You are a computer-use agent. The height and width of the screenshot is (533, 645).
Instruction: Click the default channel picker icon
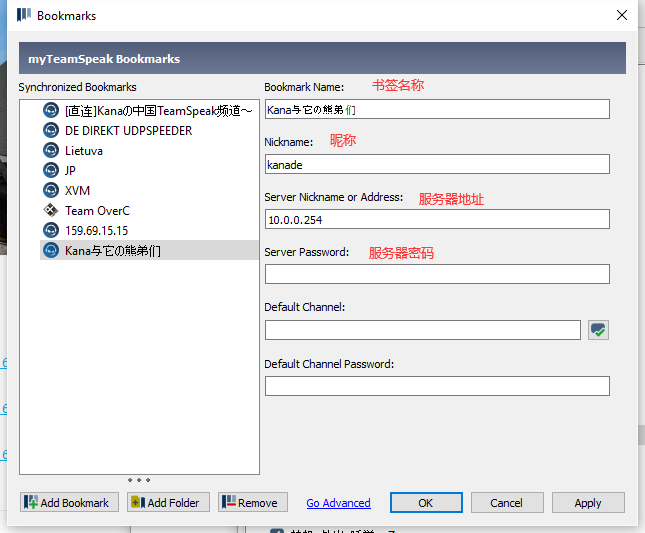[x=598, y=330]
